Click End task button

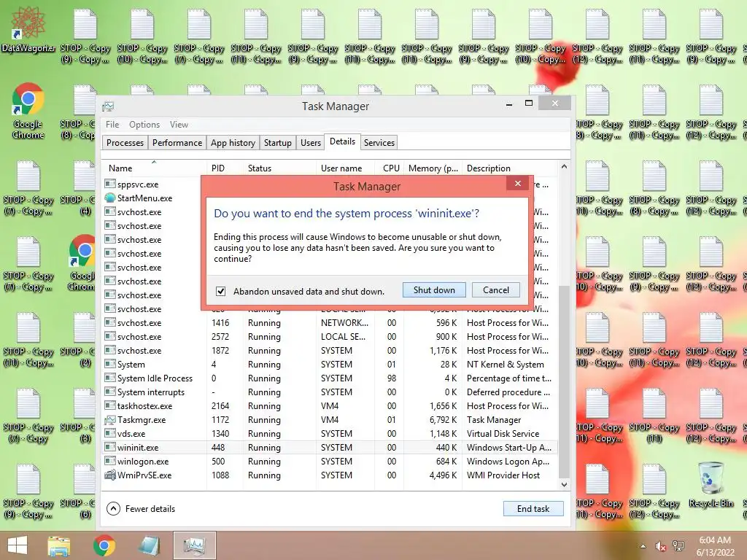533,508
